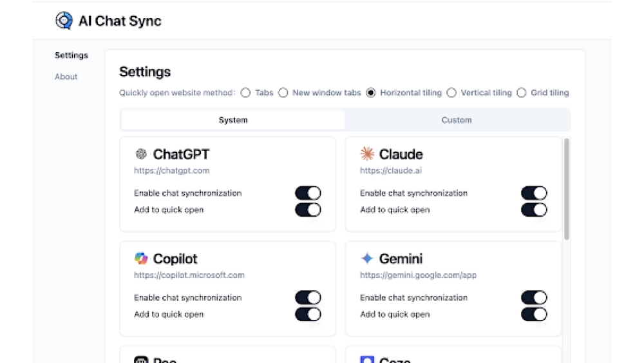Open Settings in the sidebar
This screenshot has width=644, height=363.
tap(71, 55)
